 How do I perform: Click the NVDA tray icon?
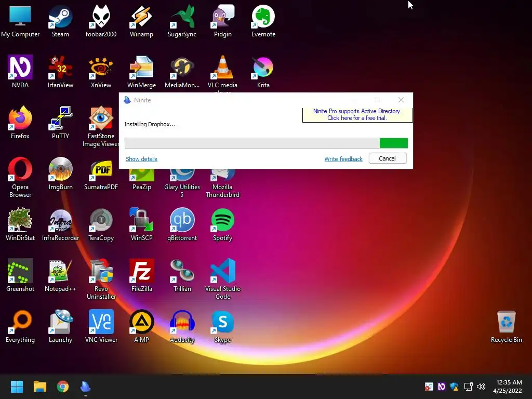[x=442, y=387]
